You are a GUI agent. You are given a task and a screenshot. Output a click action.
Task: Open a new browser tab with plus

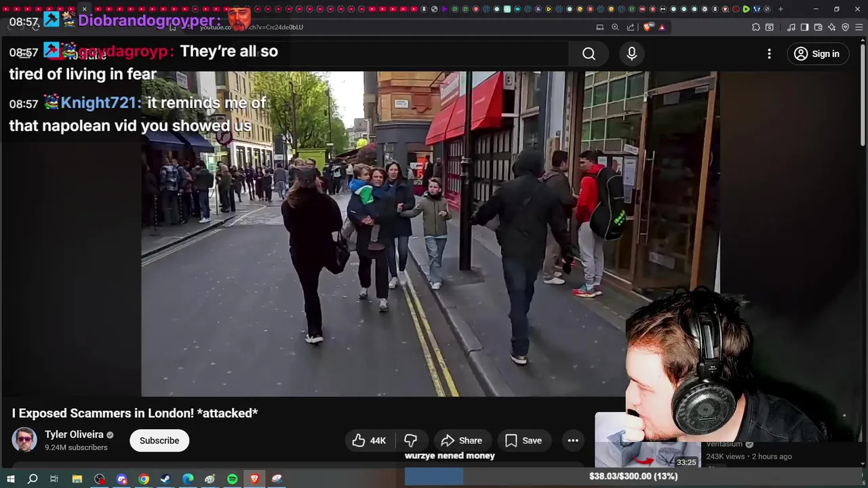pyautogui.click(x=781, y=9)
